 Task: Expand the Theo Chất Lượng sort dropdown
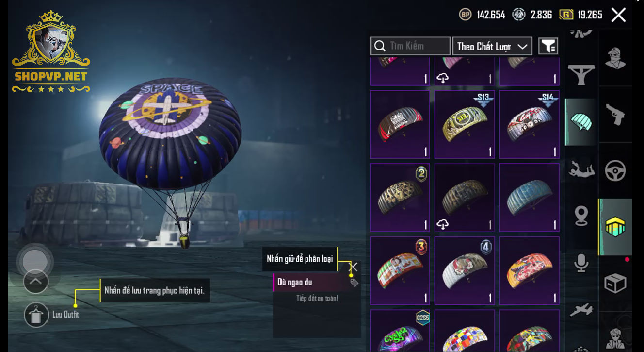[492, 46]
